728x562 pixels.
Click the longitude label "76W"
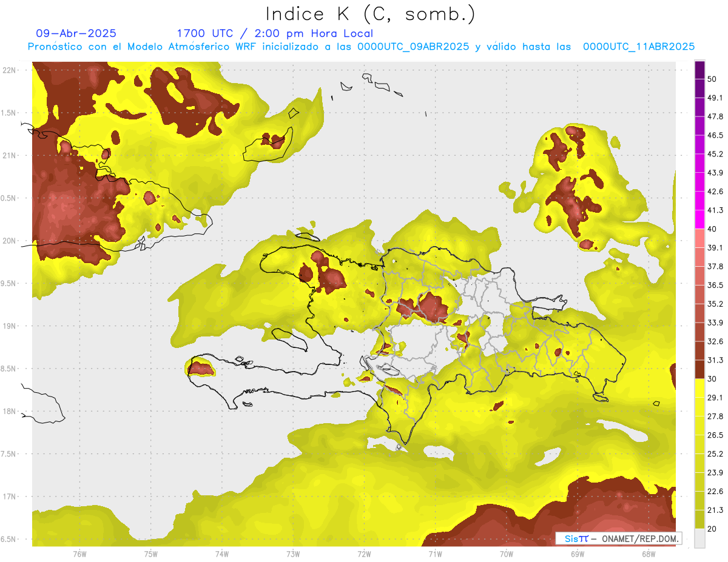(79, 554)
